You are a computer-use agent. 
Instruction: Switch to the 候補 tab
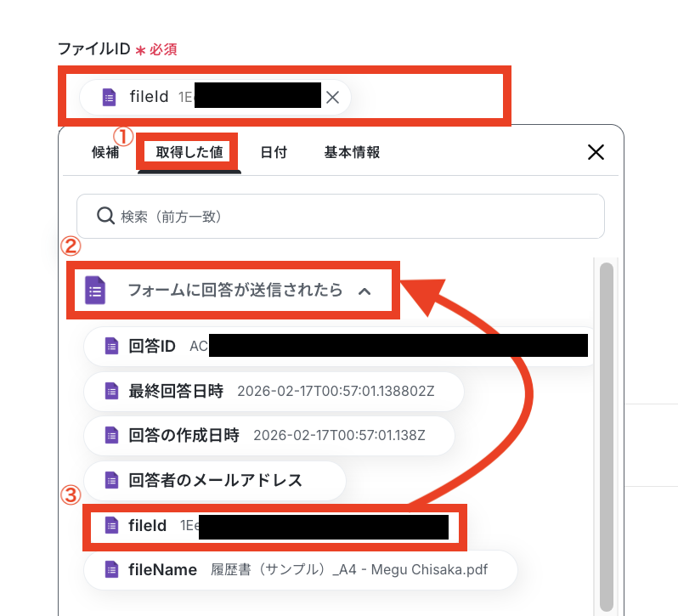point(105,152)
